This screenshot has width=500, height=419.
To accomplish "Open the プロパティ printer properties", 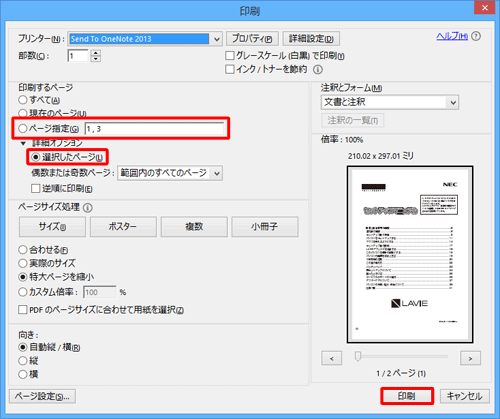I will 252,39.
